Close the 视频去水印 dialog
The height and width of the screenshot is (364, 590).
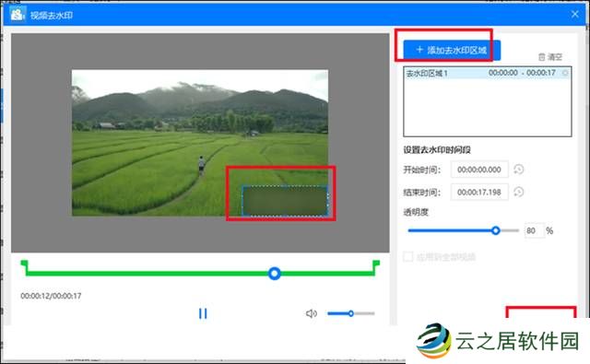coord(574,15)
